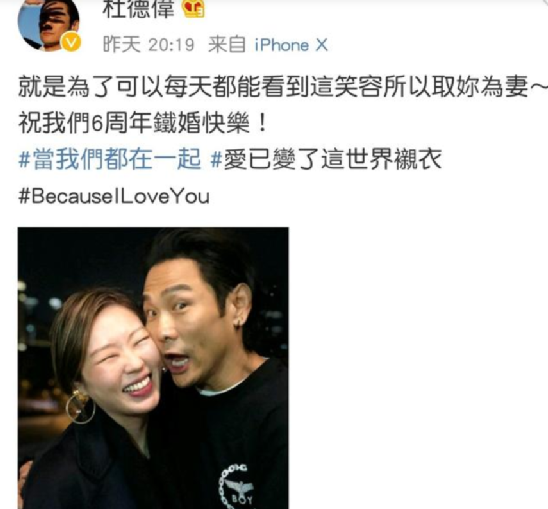Click the post timestamp 昨天 20:19

click(148, 45)
